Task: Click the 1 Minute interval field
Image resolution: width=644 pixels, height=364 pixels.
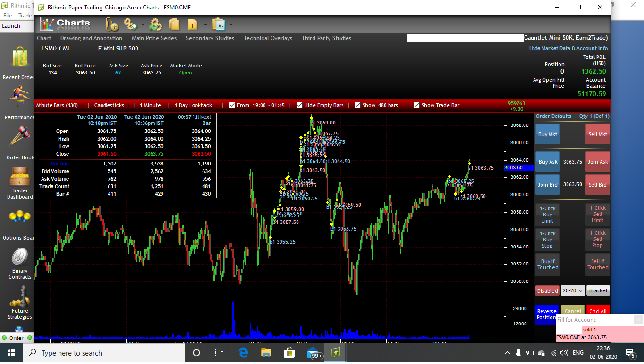Action: [x=150, y=105]
